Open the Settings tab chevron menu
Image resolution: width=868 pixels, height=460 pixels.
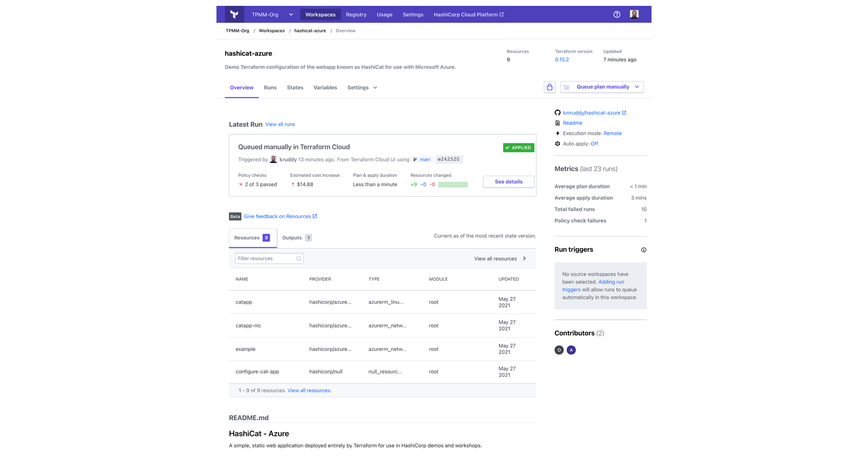point(375,87)
